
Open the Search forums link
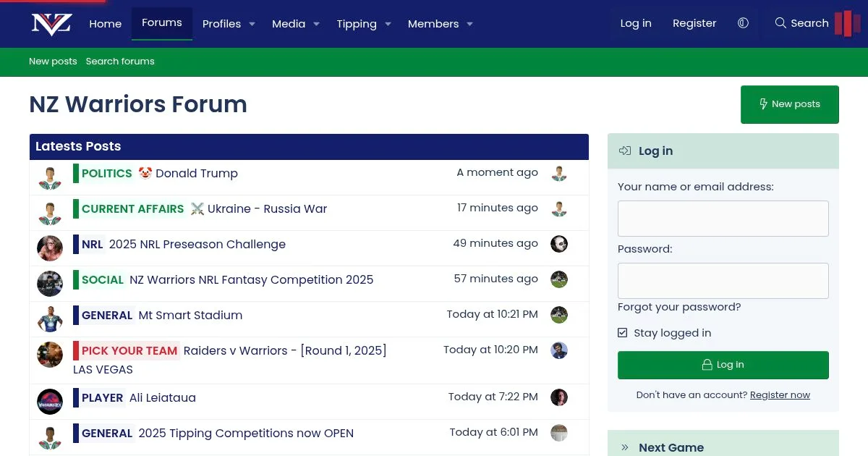120,62
